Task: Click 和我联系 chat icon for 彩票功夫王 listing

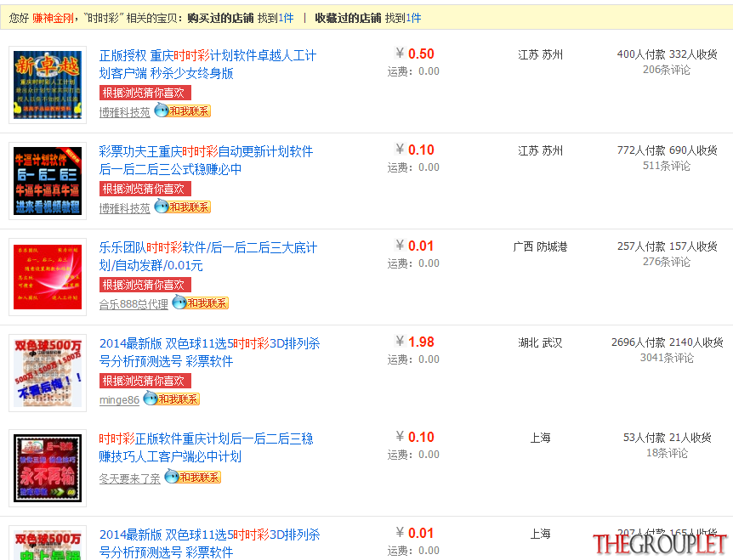Action: pos(183,206)
